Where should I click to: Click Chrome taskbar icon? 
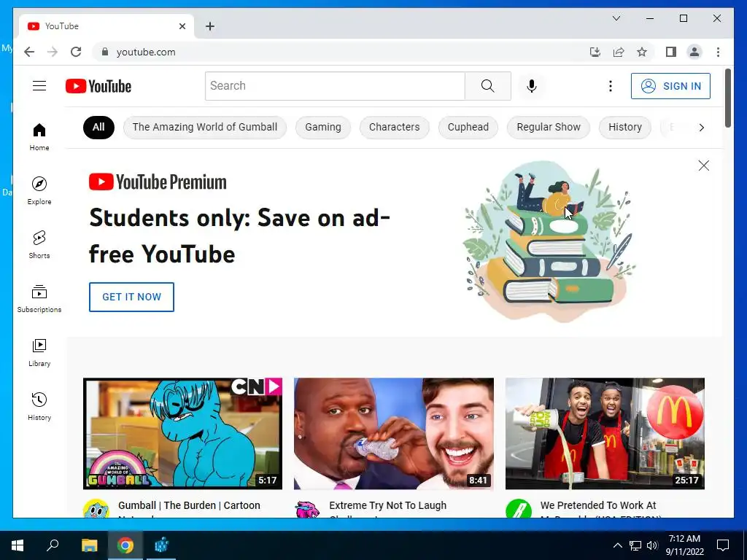point(125,545)
